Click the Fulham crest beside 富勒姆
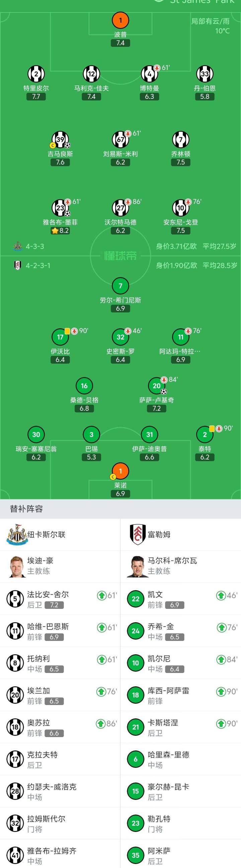The image size is (241, 868). click(137, 534)
